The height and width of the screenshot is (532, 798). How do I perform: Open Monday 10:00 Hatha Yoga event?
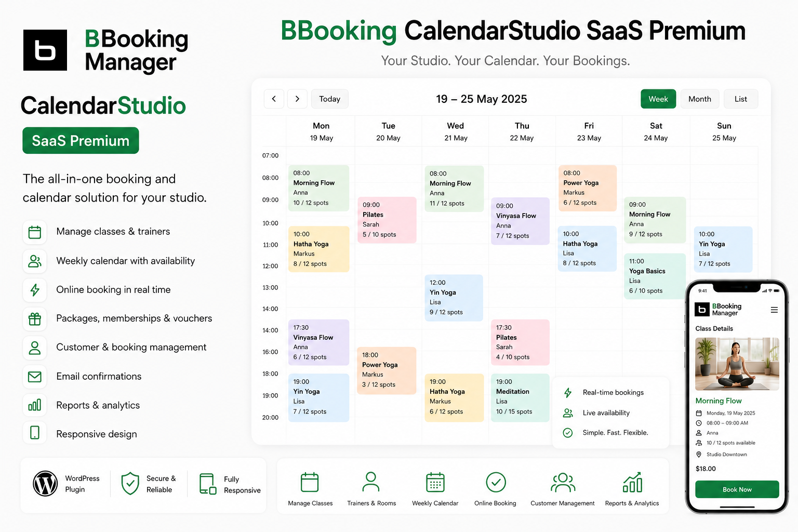pyautogui.click(x=318, y=249)
